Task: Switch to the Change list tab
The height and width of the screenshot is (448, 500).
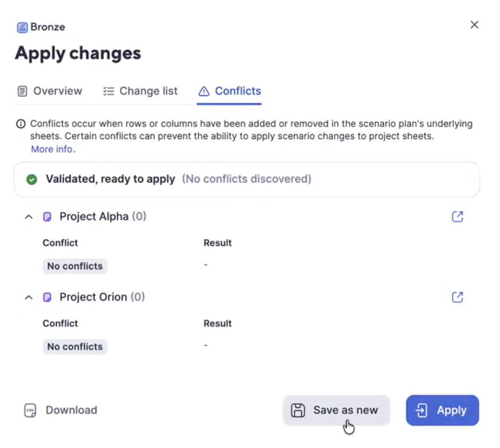Action: click(140, 91)
